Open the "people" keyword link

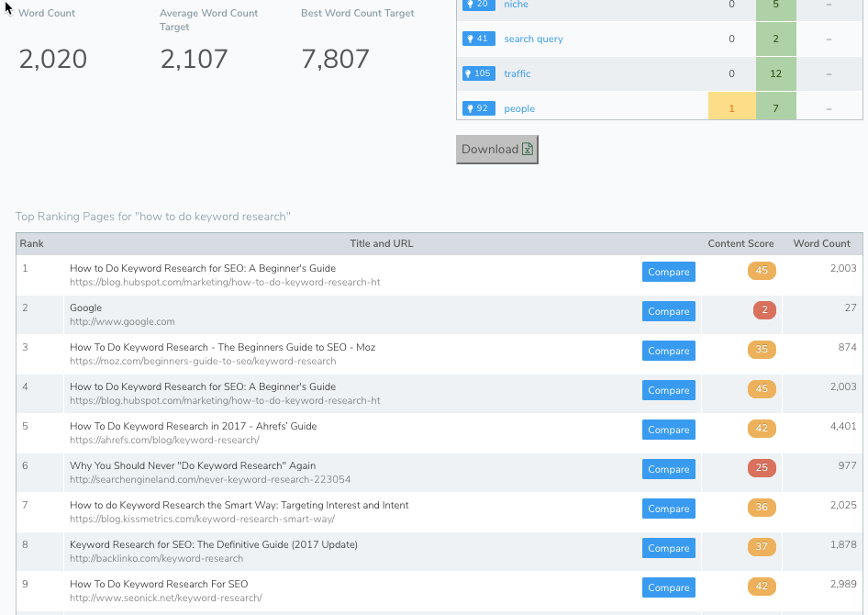[519, 108]
